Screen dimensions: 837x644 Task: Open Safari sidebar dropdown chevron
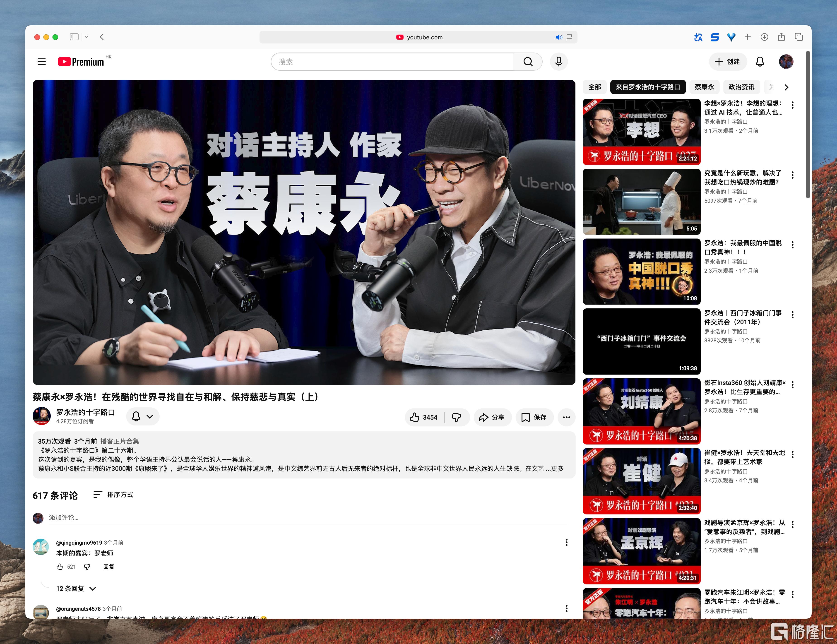pos(86,37)
